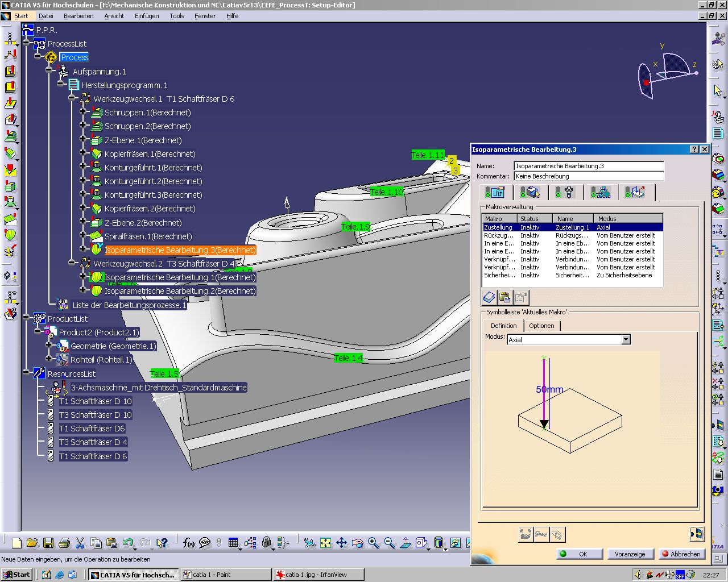Select T3 Schaftfräser D 4 resource

[x=93, y=442]
